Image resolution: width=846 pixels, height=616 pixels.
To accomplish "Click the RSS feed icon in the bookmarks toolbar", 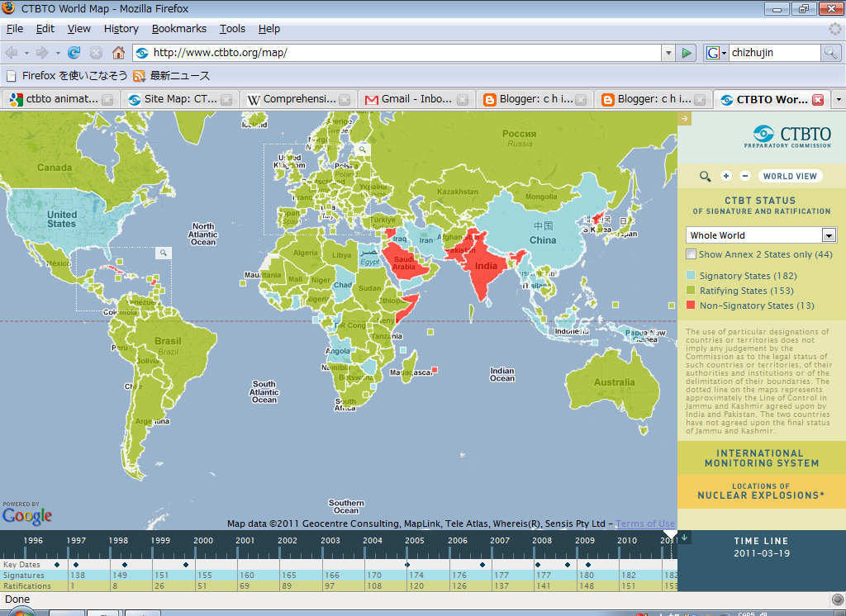I will pos(139,76).
